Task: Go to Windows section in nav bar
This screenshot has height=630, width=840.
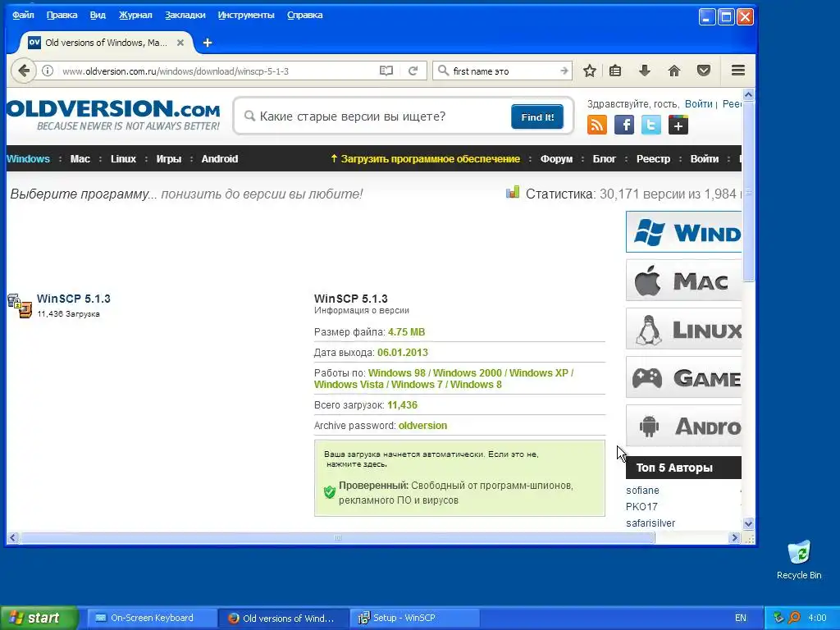Action: point(28,158)
